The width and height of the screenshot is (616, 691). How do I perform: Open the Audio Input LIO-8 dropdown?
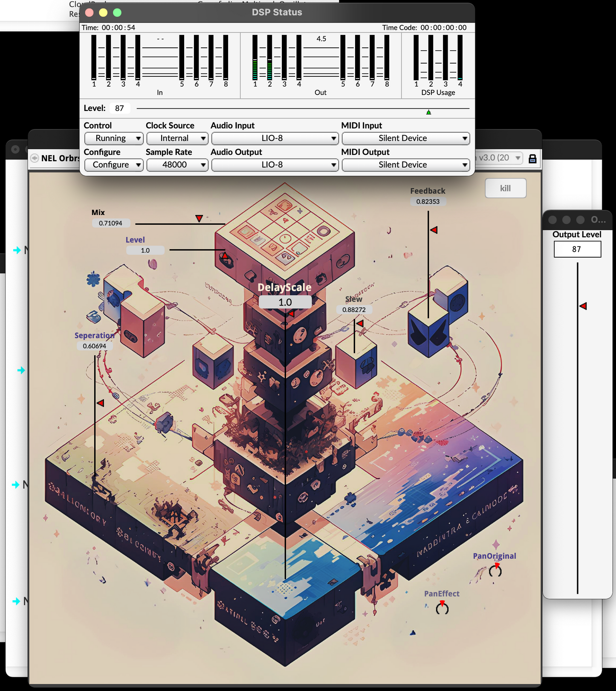pos(275,138)
